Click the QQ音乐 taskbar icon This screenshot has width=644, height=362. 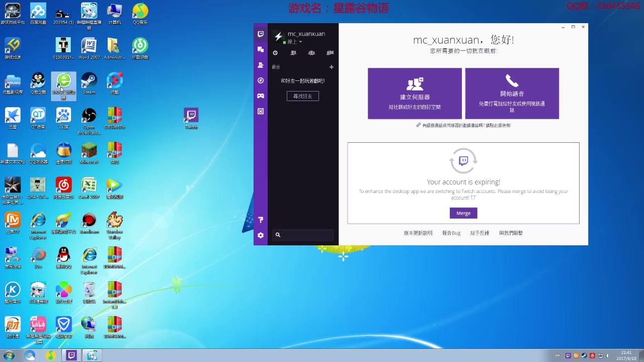pyautogui.click(x=51, y=356)
